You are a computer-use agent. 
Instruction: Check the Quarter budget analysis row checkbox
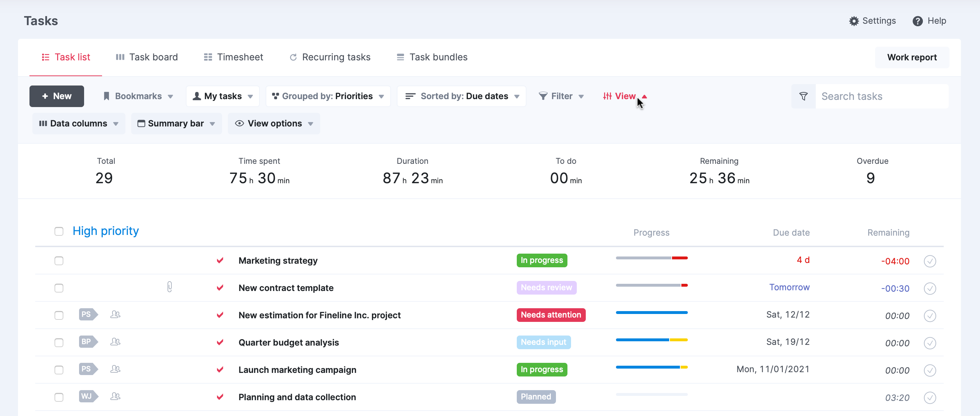59,343
